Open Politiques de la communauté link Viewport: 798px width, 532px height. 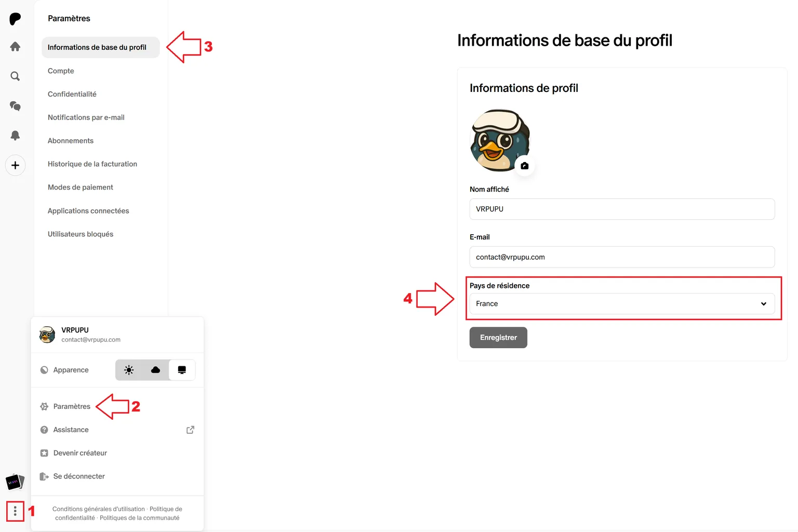point(139,518)
